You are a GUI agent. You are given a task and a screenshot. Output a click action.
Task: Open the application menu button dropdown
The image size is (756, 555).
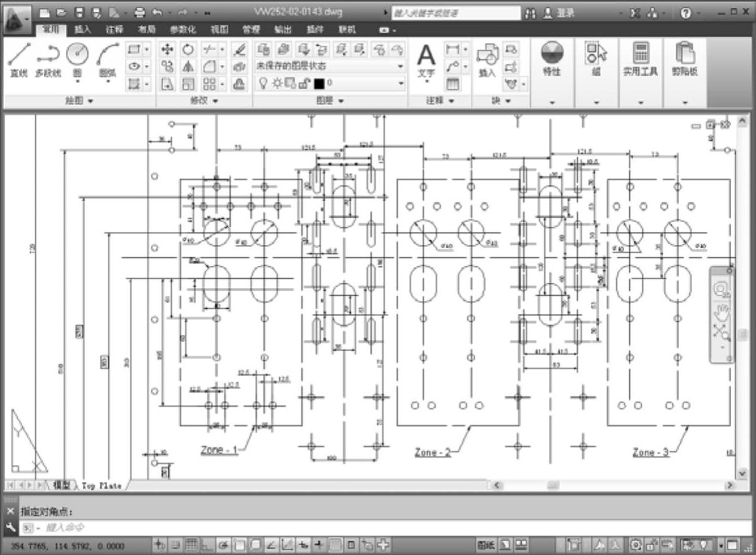pos(18,20)
